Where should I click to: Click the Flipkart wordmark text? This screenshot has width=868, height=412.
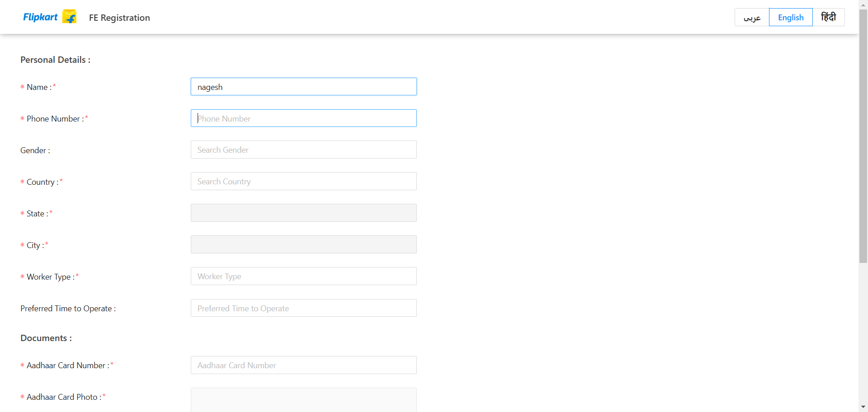pos(40,17)
